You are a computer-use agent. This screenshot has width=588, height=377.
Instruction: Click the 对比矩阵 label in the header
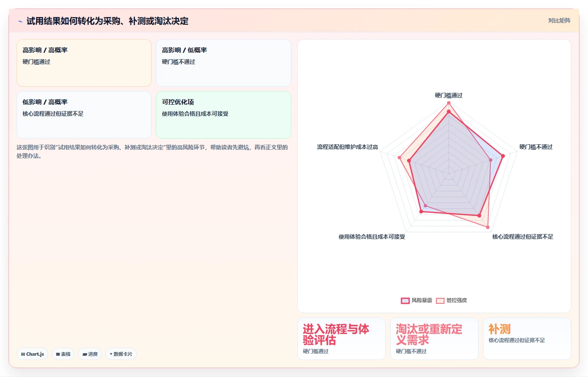(x=559, y=20)
